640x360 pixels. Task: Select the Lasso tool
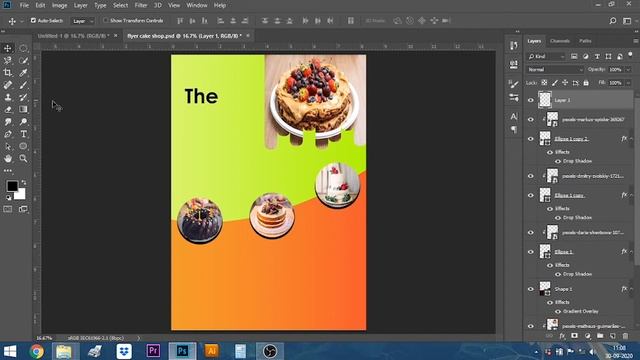click(x=8, y=60)
